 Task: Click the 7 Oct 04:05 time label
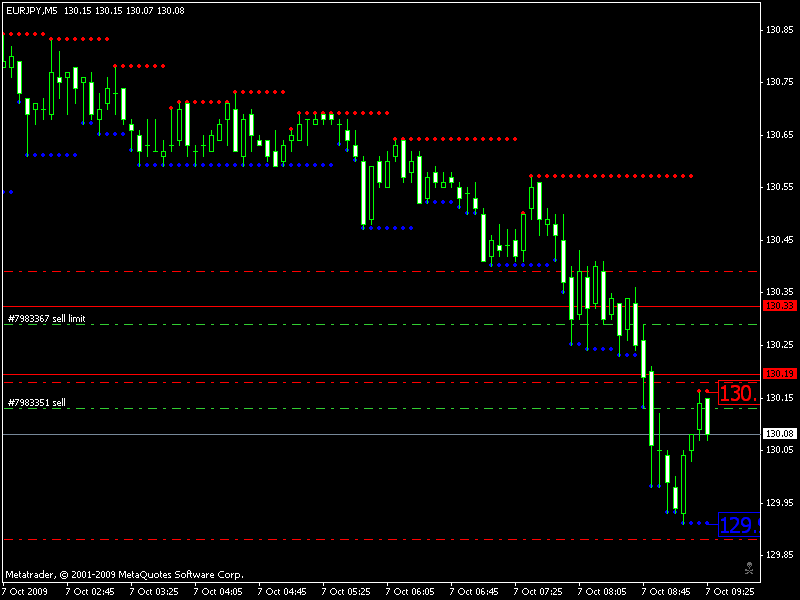click(218, 592)
